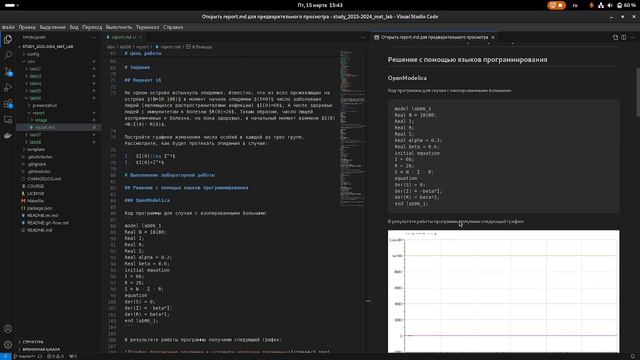Open more actions in preview editor toolbar
The width and height of the screenshot is (640, 360).
(x=633, y=37)
